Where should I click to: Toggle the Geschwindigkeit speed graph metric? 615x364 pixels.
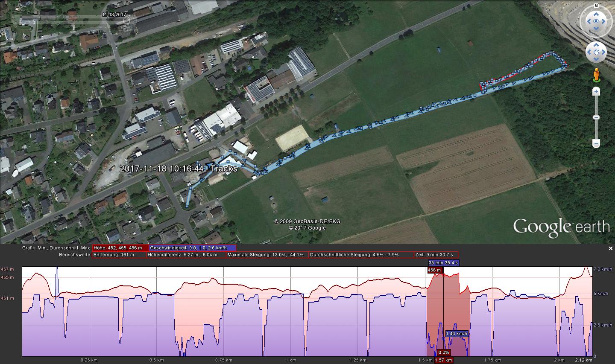coord(192,248)
